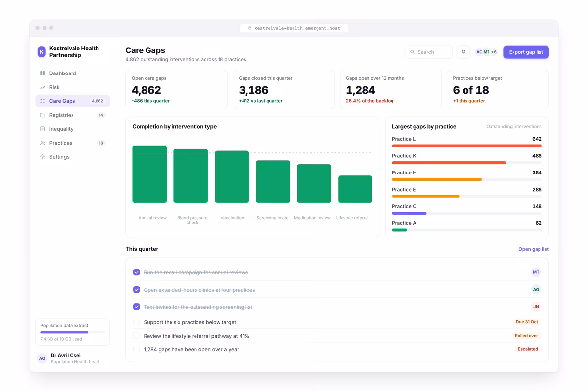Check Review the lifestyle referral pathway task
588x392 pixels.
pos(137,336)
